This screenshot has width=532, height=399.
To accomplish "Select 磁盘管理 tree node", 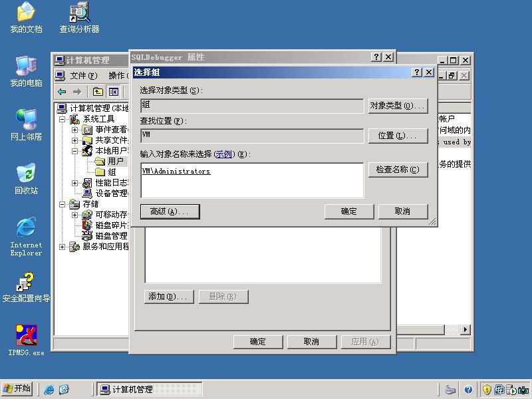I will [x=110, y=236].
